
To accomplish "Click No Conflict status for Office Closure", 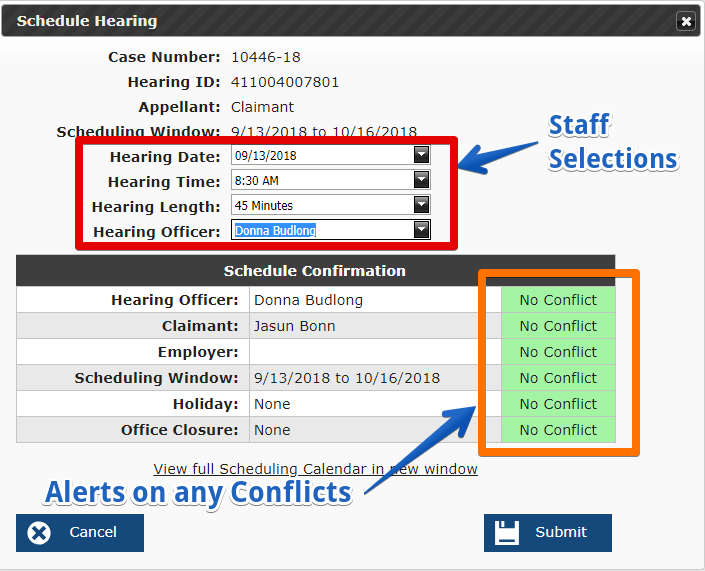I will coord(558,430).
